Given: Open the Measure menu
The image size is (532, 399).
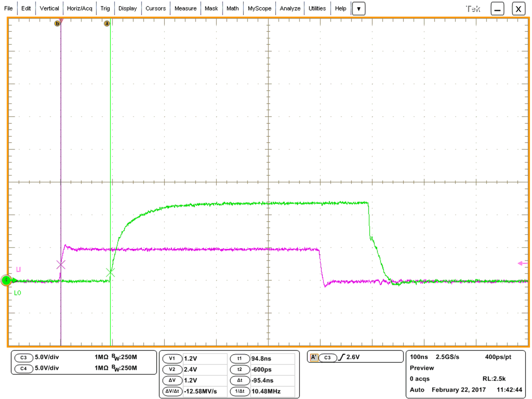Looking at the screenshot, I should pyautogui.click(x=185, y=8).
